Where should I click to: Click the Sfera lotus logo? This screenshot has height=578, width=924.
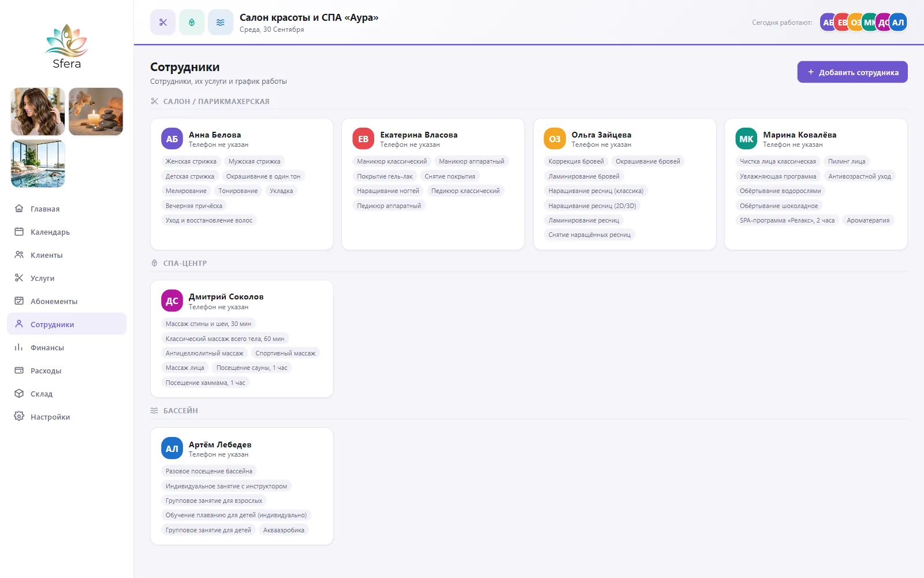pyautogui.click(x=66, y=46)
